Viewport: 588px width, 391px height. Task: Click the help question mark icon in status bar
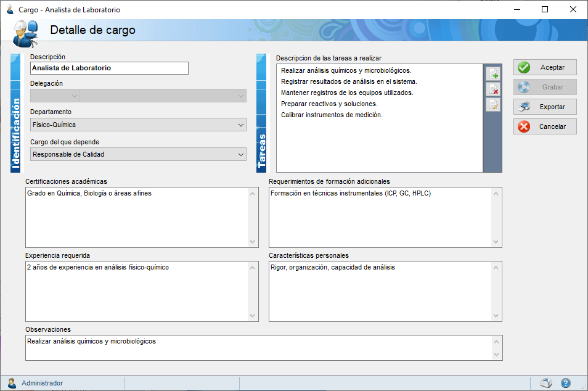click(x=565, y=383)
